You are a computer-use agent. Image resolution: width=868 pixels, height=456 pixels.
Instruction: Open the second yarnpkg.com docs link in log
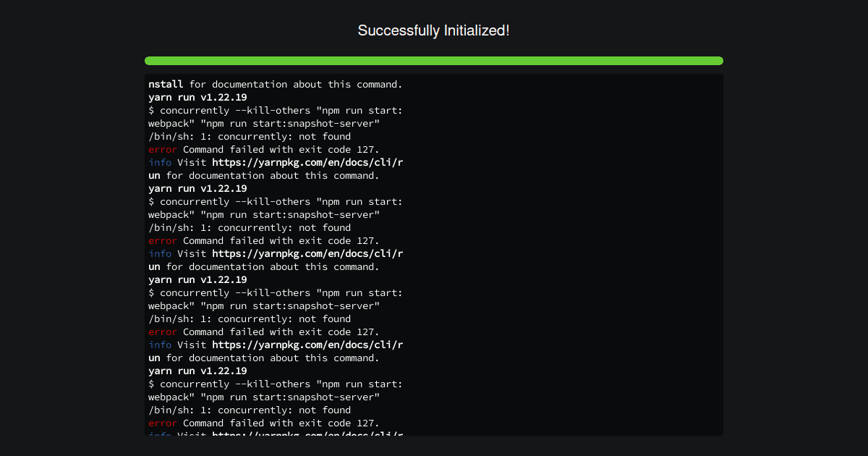pos(307,254)
